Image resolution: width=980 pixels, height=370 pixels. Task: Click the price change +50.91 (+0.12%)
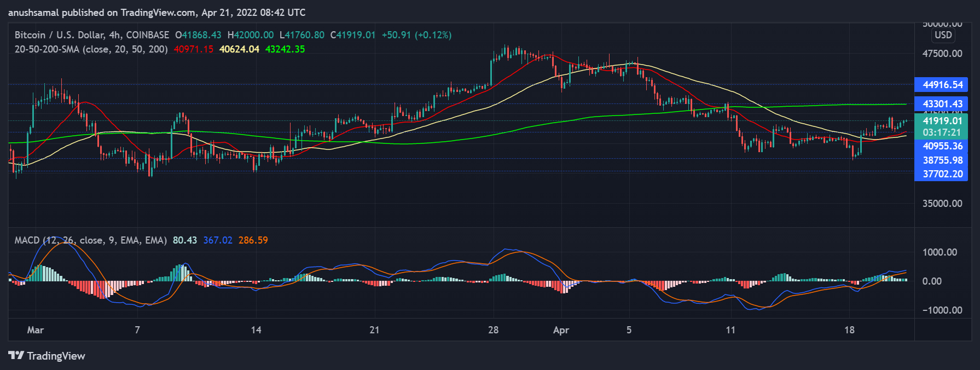tap(416, 35)
